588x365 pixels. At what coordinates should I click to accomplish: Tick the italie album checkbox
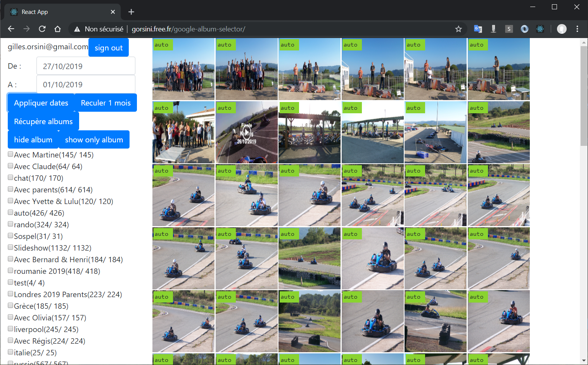point(10,352)
